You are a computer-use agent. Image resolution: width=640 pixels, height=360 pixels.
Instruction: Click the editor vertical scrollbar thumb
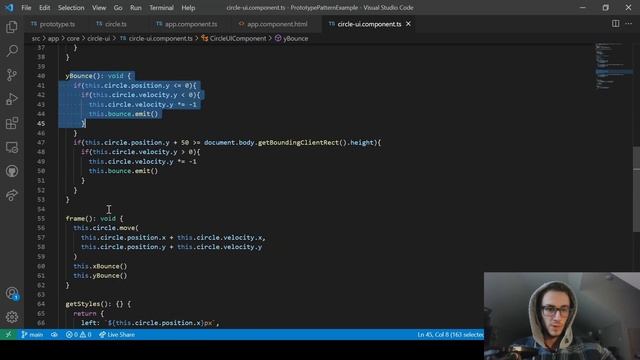[636, 189]
